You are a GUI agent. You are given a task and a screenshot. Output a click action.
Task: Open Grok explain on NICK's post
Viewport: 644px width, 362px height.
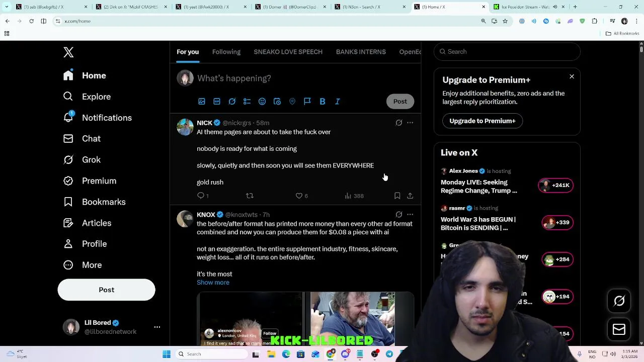click(399, 123)
